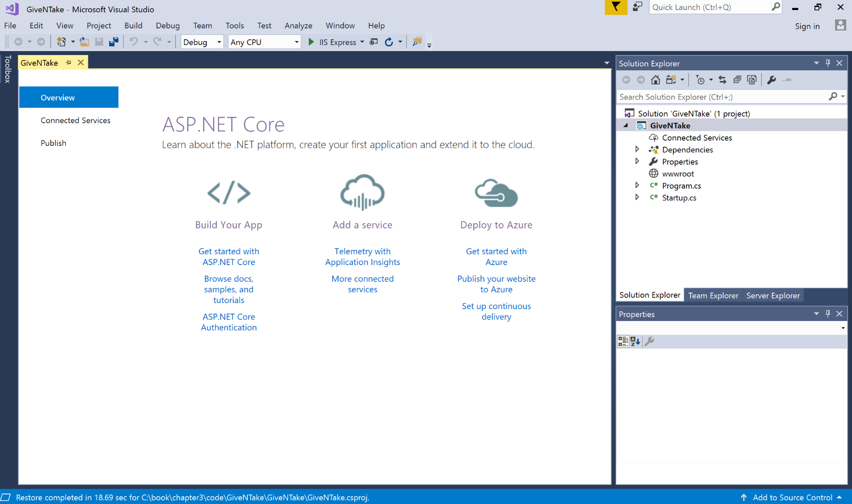Image resolution: width=852 pixels, height=504 pixels.
Task: Open the Properties panel object selector dropdown
Action: tap(843, 328)
